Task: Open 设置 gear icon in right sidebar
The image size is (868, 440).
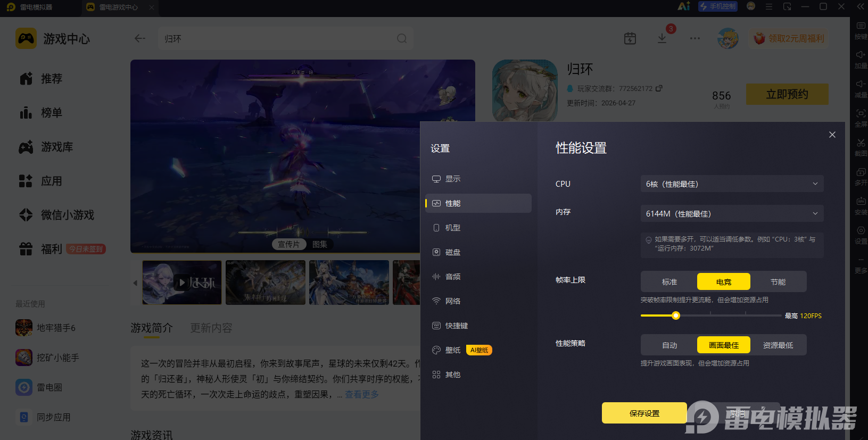Action: pos(861,230)
